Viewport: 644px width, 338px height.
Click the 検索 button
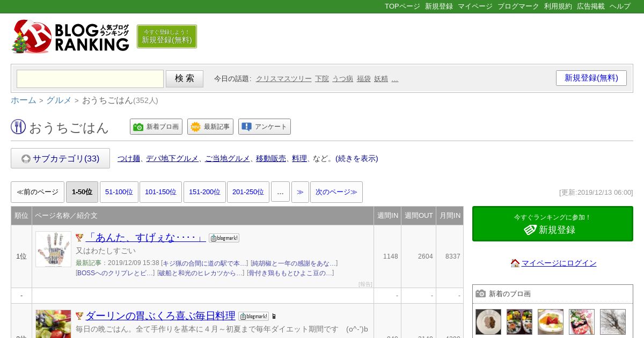[x=185, y=79]
